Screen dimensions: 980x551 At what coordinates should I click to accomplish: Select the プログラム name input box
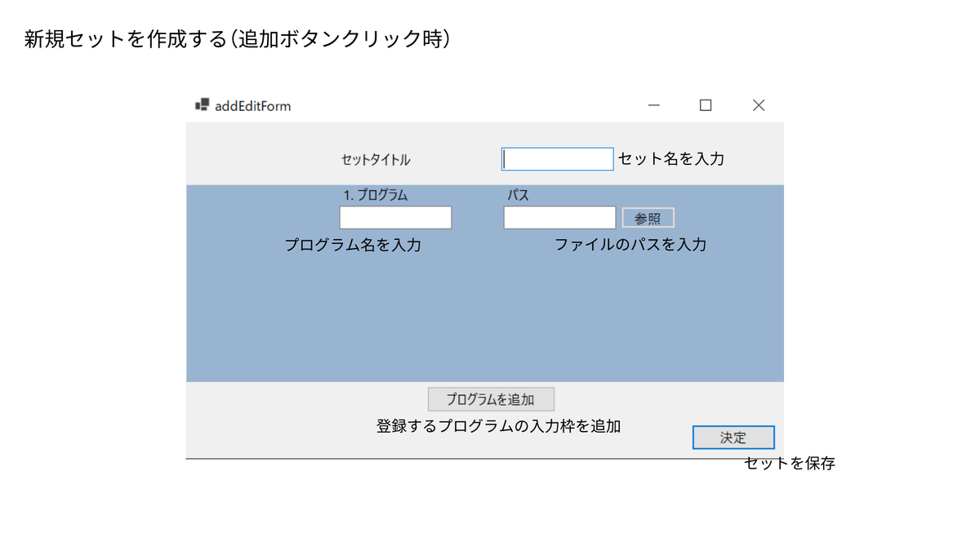pos(395,217)
